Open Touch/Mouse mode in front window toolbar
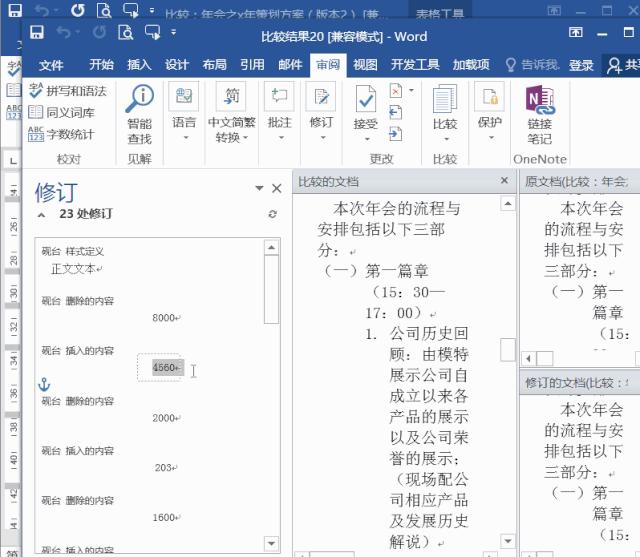640x557 pixels. 152,32
